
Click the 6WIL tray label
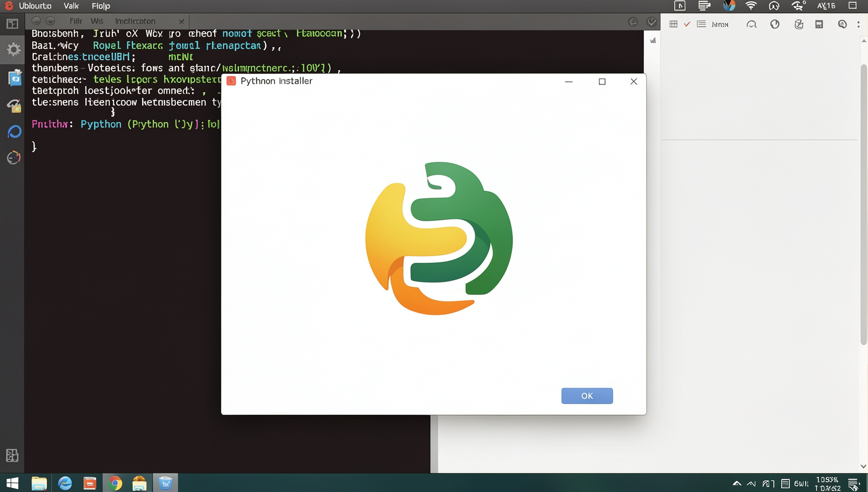click(x=801, y=484)
